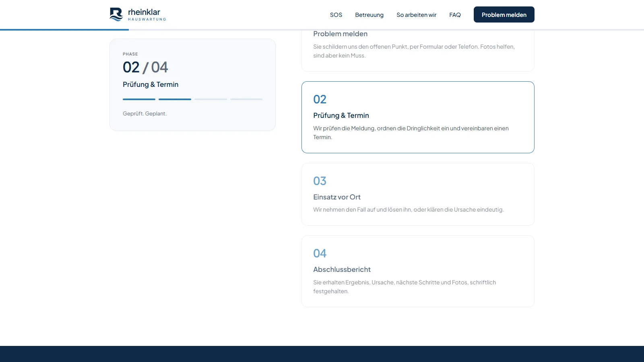Viewport: 644px width, 362px height.
Task: Click the second phase progress segment
Action: click(175, 99)
